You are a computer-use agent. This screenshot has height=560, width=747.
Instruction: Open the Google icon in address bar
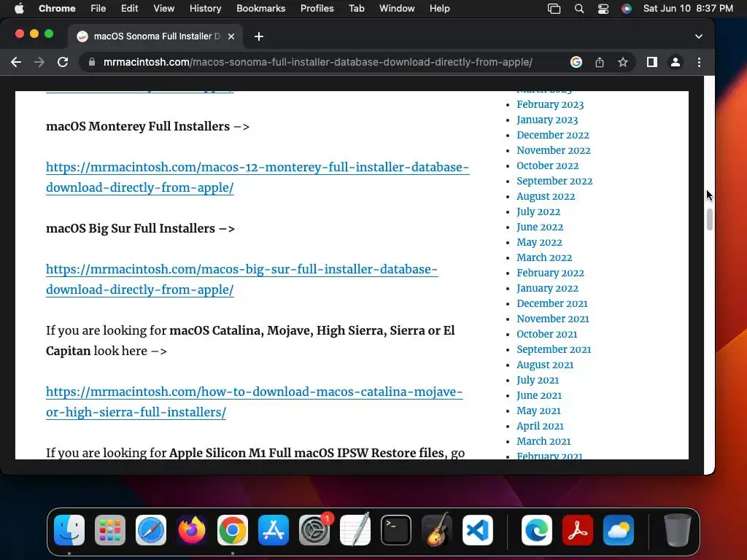click(x=576, y=62)
